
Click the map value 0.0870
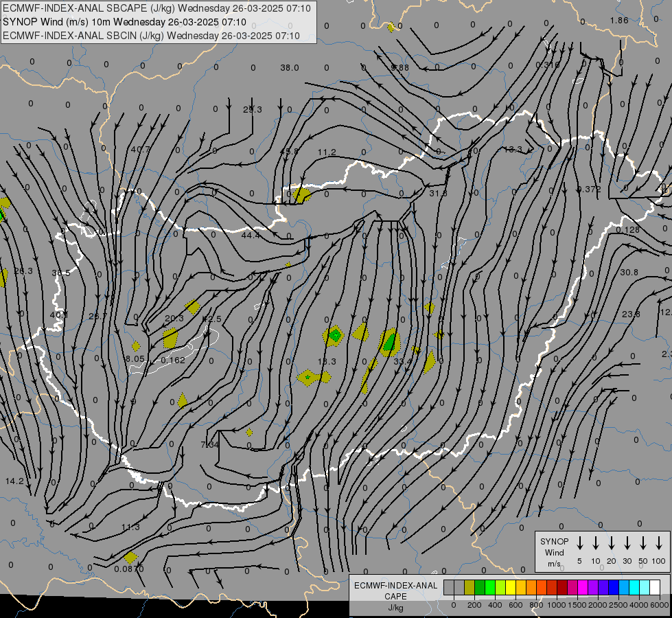pos(129,569)
